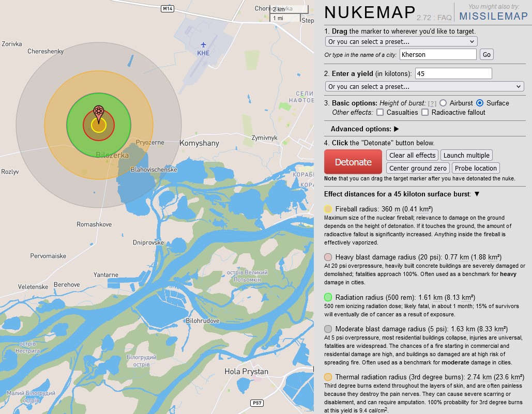Click the Bilohrudove map label
This screenshot has width=532, height=414.
click(x=203, y=321)
